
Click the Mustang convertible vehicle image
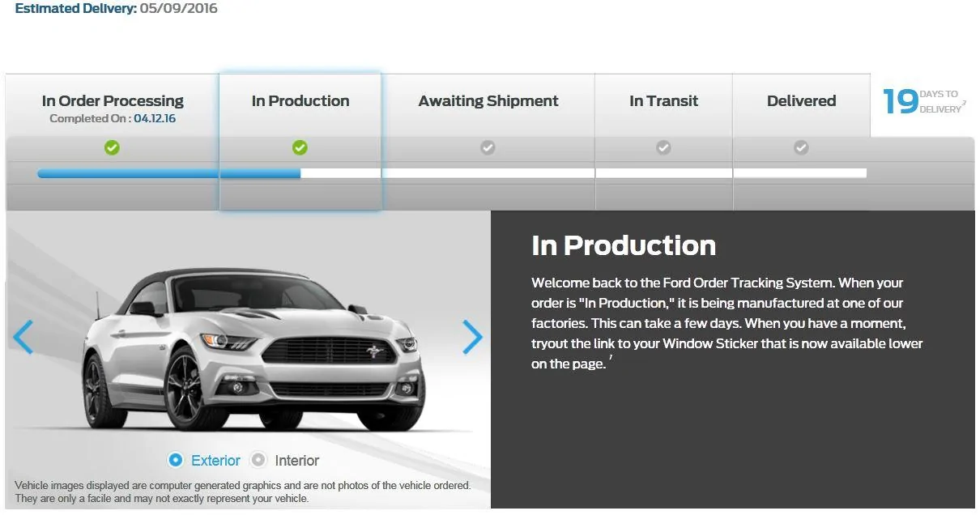coord(254,351)
